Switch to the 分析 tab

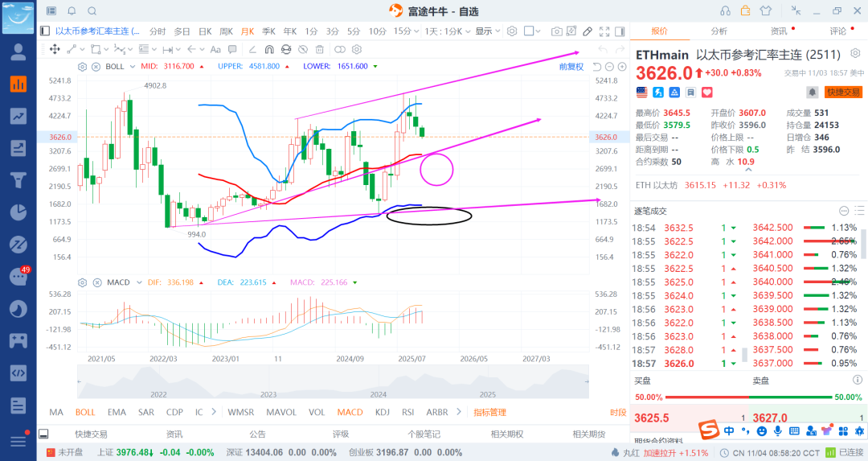(x=719, y=31)
